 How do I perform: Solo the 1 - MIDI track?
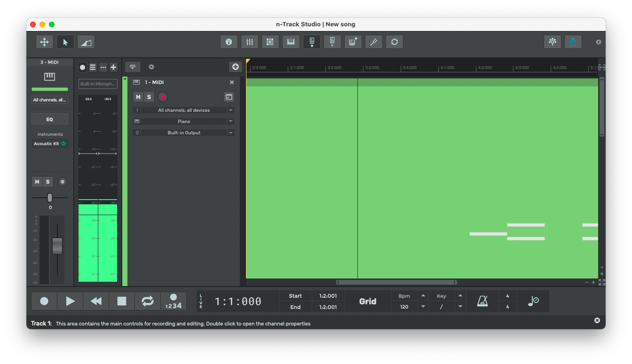click(x=149, y=97)
